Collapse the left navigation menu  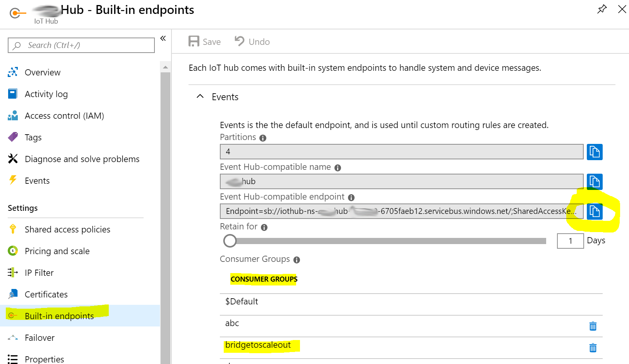(x=163, y=38)
